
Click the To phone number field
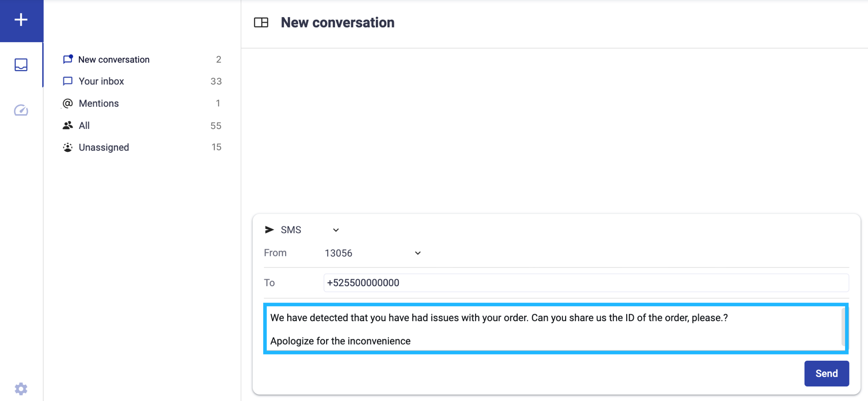585,283
